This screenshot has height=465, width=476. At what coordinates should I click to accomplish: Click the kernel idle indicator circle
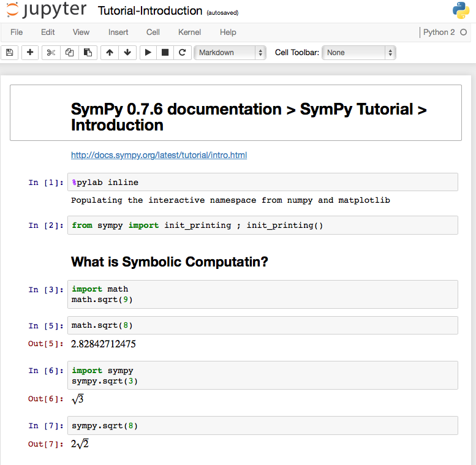point(463,32)
